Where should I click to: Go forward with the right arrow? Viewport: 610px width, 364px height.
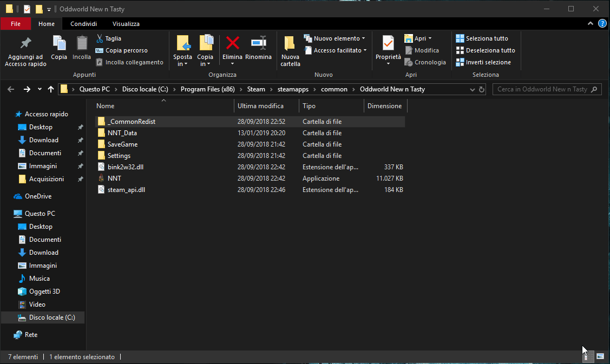click(27, 89)
